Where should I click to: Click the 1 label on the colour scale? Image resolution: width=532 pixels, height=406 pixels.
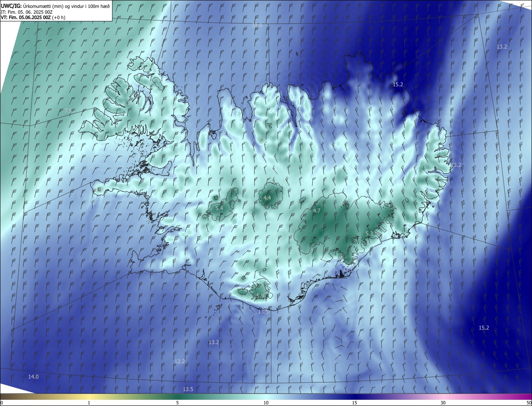pos(89,403)
